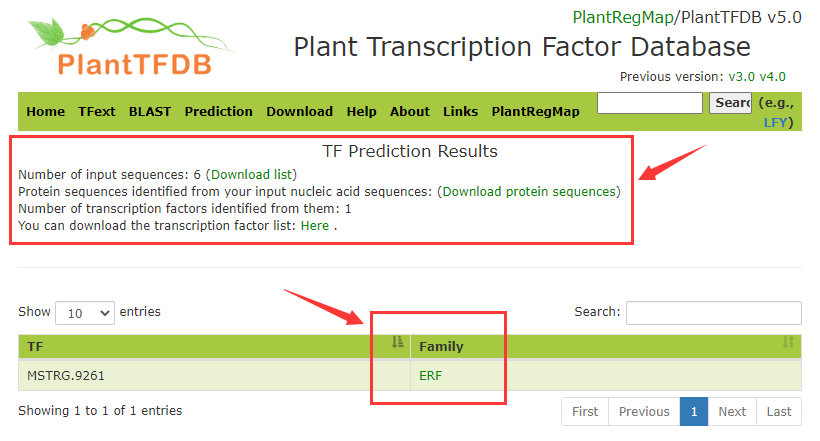Viewport: 820px width, 441px height.
Task: Open the Home menu item
Action: [x=45, y=111]
